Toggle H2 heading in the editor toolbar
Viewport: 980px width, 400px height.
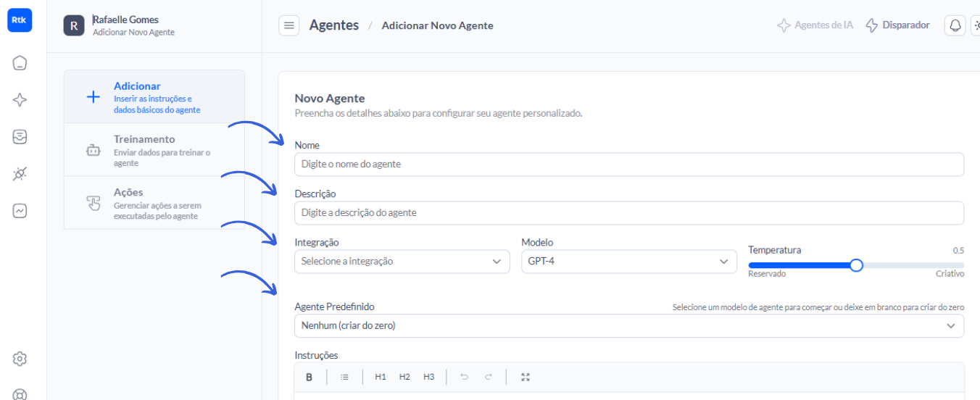(404, 377)
